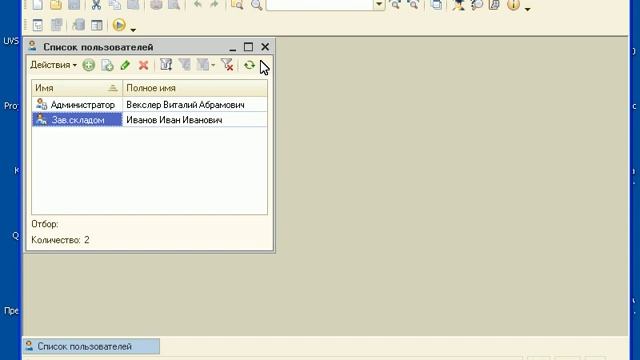Click the Print preview icon in main toolbar

point(174,4)
